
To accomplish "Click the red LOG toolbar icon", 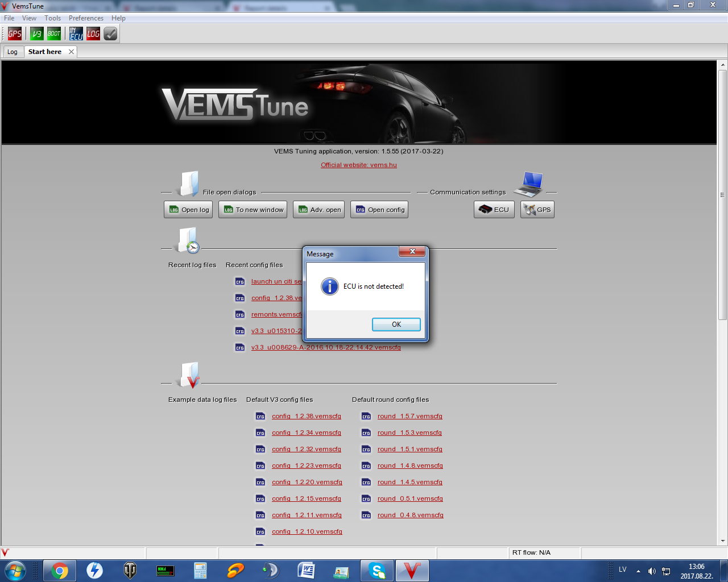I will (x=93, y=34).
